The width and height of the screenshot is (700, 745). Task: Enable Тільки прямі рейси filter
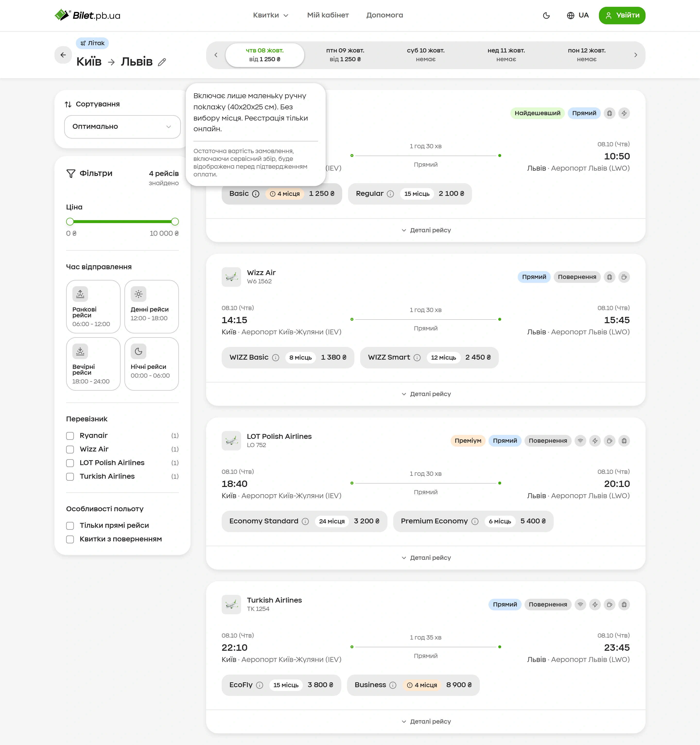[x=70, y=526]
